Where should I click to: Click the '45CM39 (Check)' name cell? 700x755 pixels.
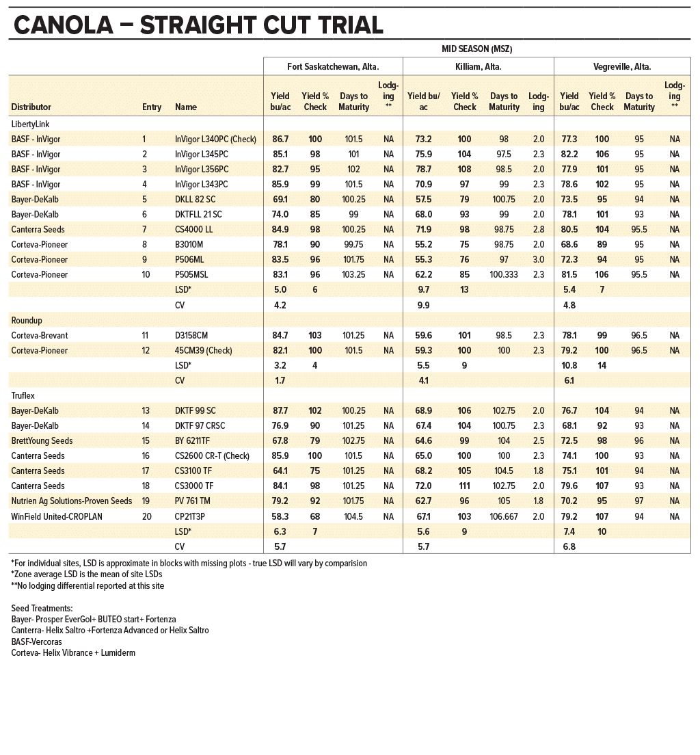(203, 350)
